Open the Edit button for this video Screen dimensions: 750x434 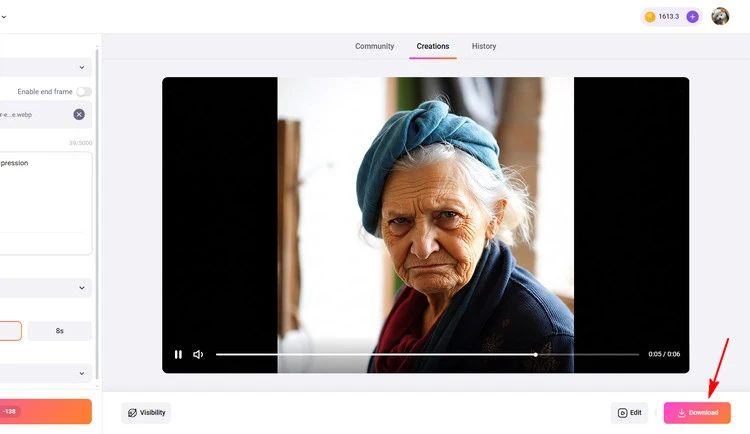pos(629,412)
